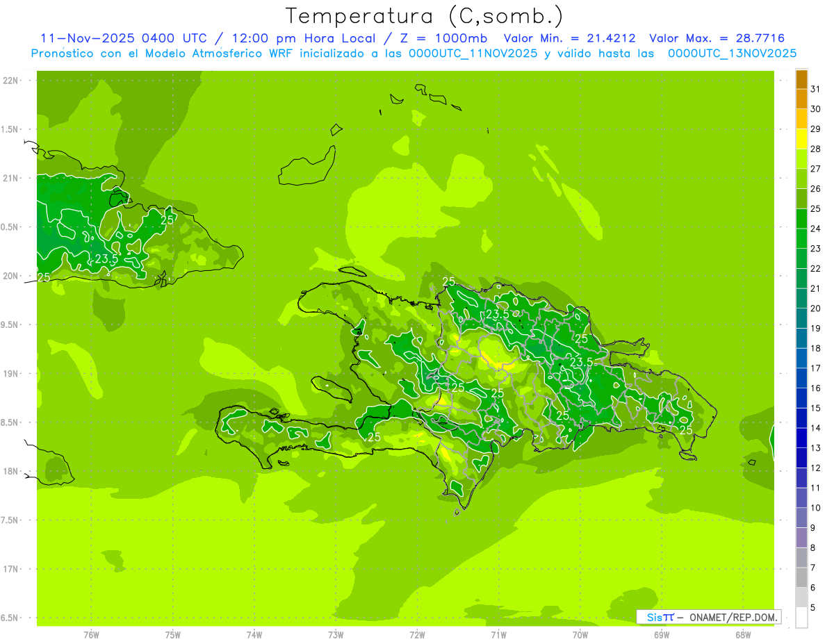Click the dark orange swatch above 31
Image resolution: width=834 pixels, height=644 pixels.
pyautogui.click(x=801, y=79)
